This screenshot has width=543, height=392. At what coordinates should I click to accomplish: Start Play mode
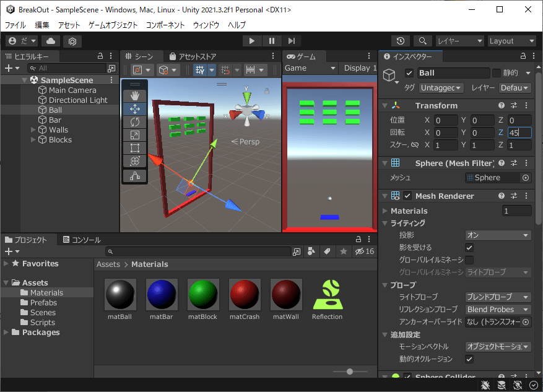pyautogui.click(x=252, y=41)
